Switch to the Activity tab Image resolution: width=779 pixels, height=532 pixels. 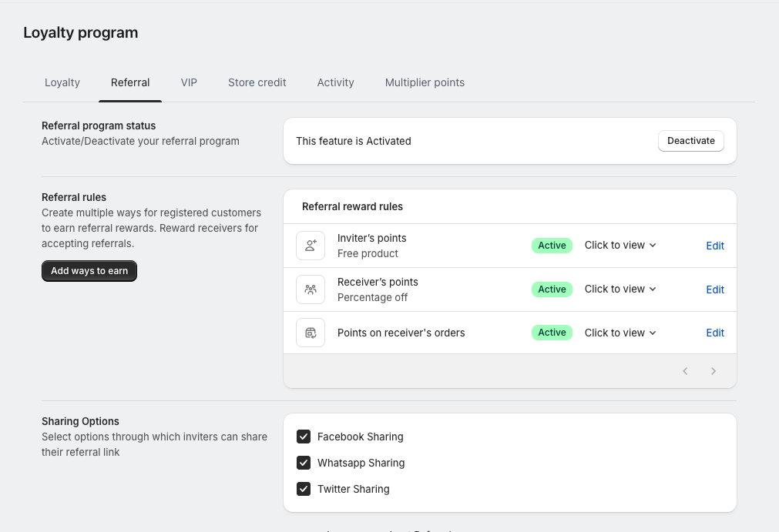335,82
